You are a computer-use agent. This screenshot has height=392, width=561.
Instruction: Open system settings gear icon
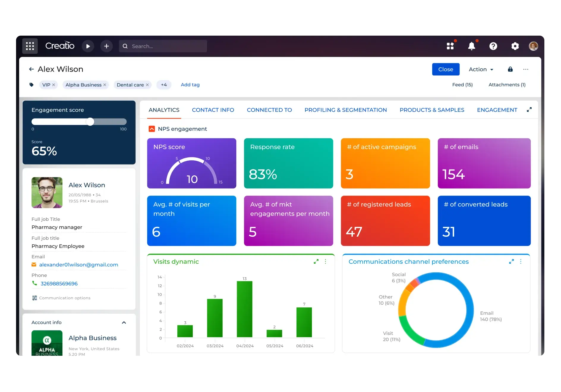515,46
